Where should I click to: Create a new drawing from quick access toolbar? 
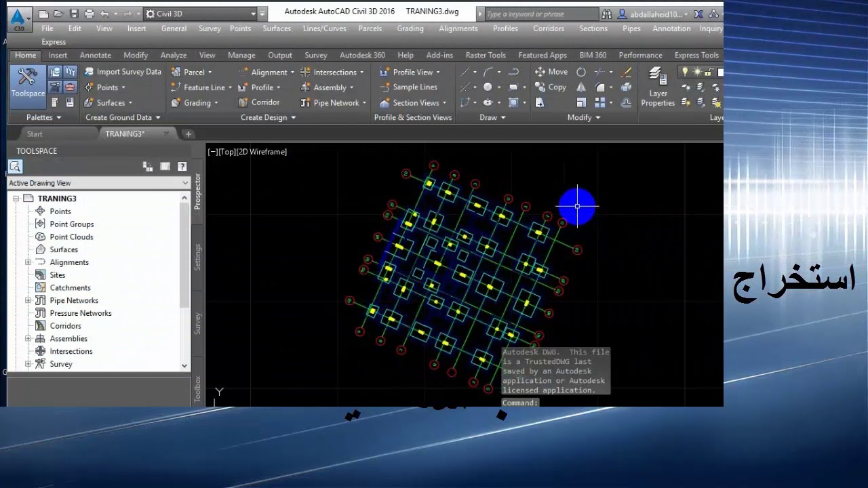pos(44,14)
